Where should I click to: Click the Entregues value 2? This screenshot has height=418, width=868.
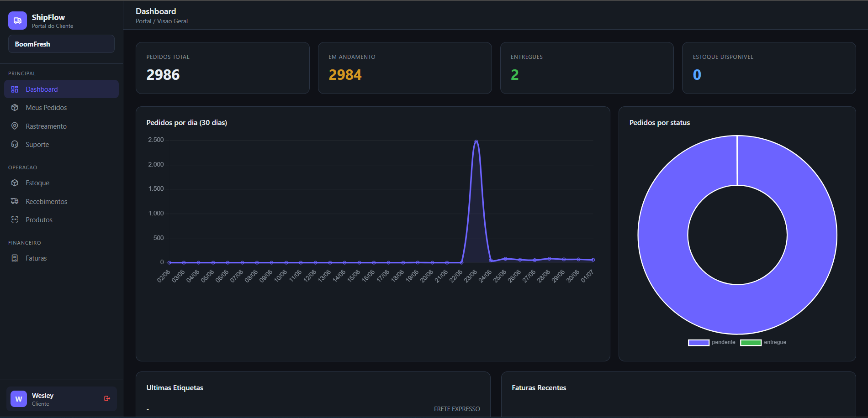pyautogui.click(x=515, y=75)
